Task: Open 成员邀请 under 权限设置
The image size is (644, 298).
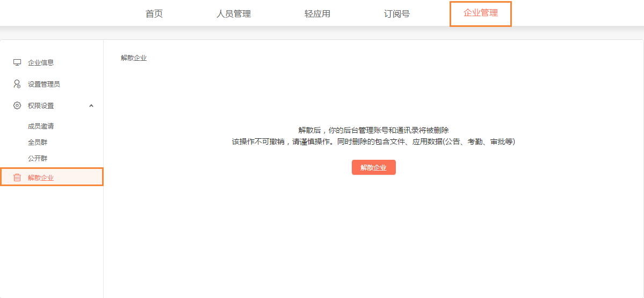Action: click(x=41, y=126)
